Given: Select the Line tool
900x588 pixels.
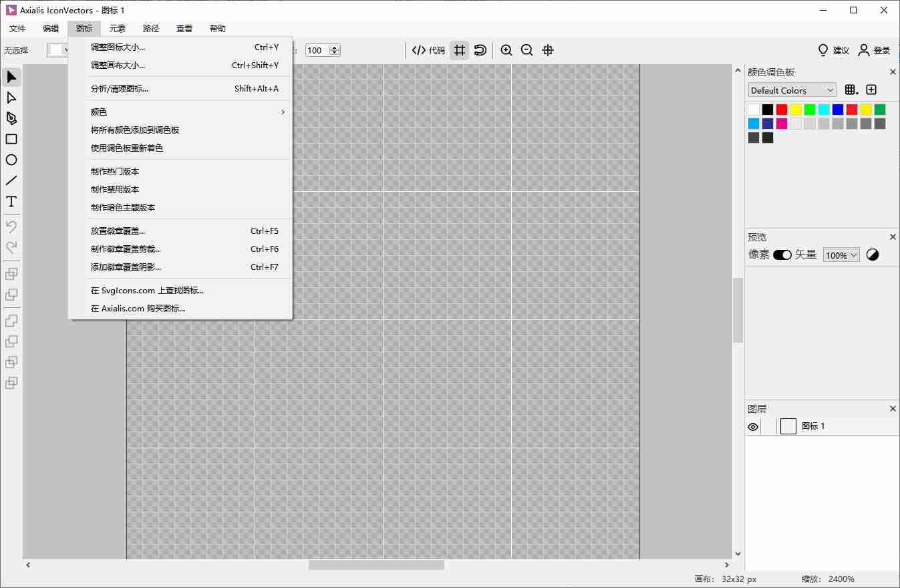Looking at the screenshot, I should (x=11, y=180).
